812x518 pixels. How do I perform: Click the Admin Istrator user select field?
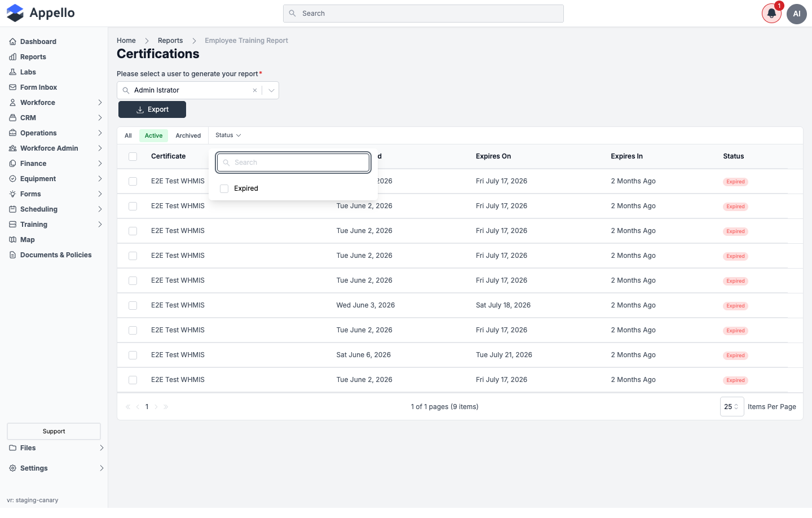pos(198,90)
